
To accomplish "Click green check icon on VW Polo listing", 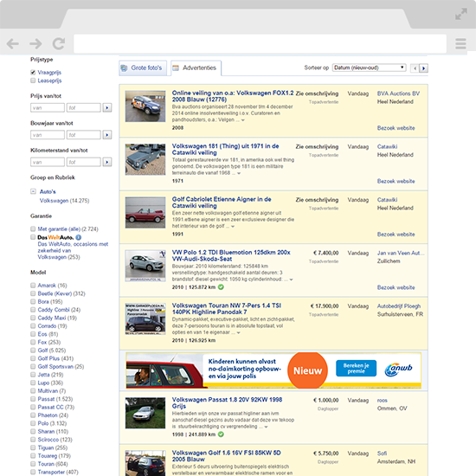I will click(221, 286).
